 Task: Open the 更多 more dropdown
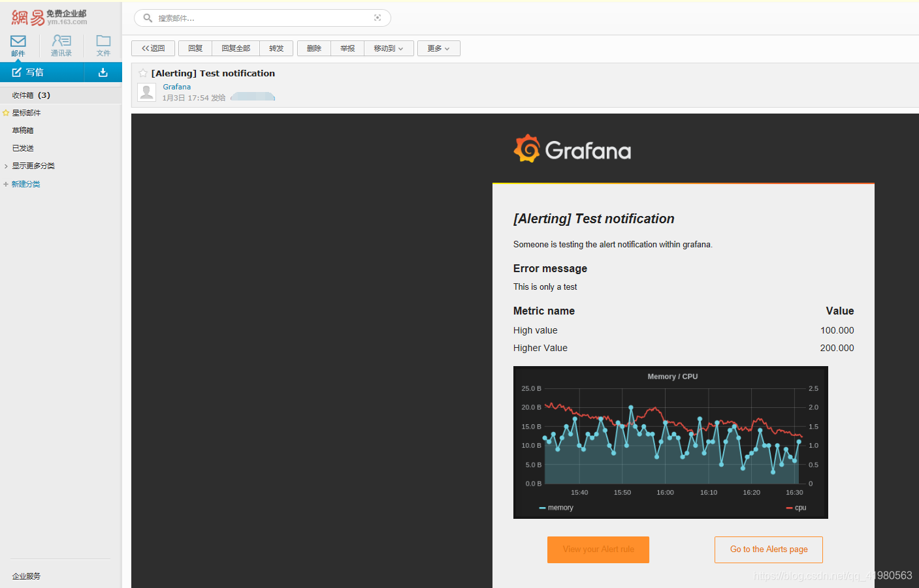pos(439,48)
